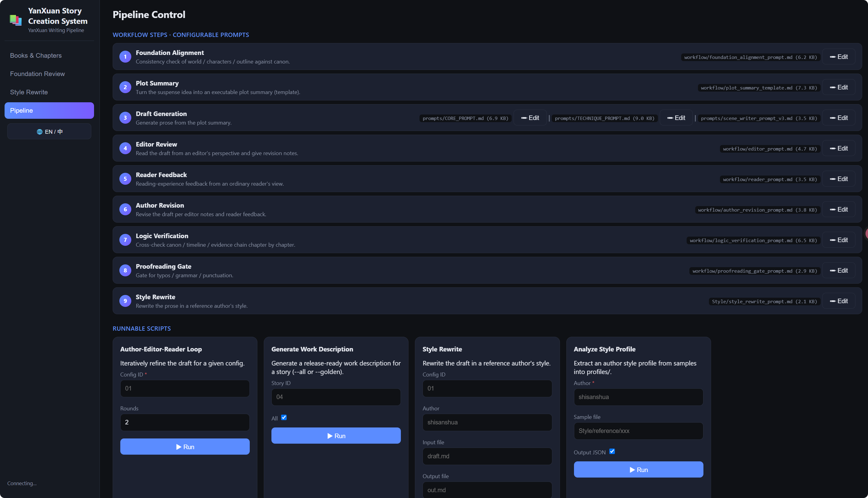Click prompts/CORE_PROMPT.md file label

(x=466, y=118)
